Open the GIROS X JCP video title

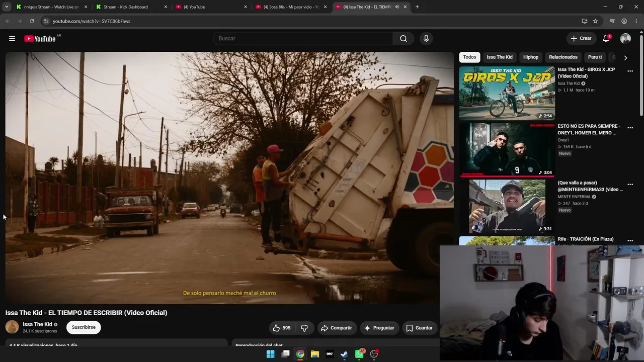coord(586,73)
